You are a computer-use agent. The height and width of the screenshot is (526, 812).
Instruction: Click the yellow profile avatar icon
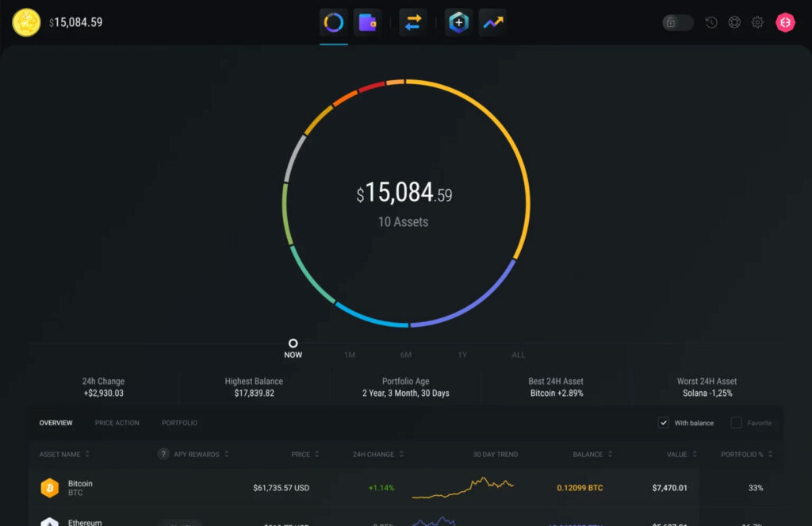26,22
